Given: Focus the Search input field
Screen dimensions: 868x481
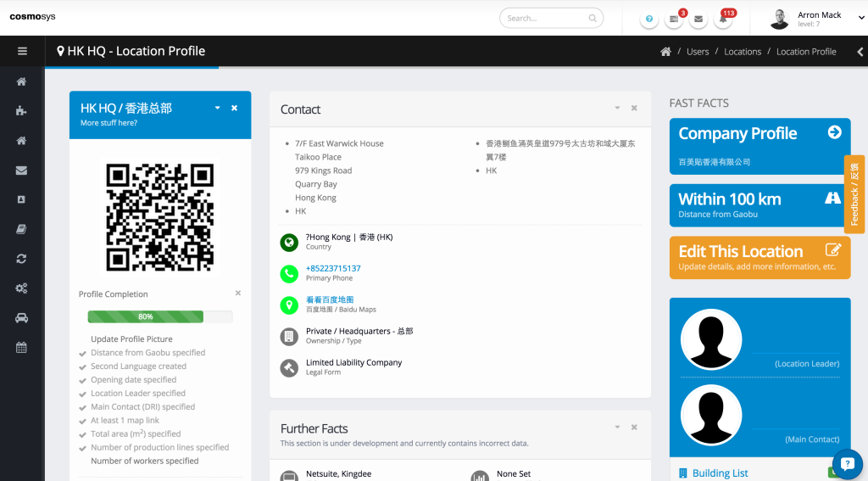Looking at the screenshot, I should coord(551,19).
